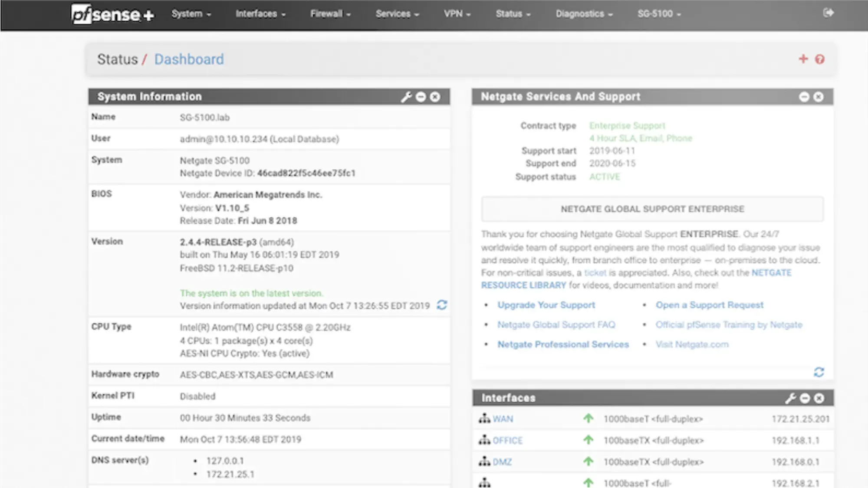Open the System Information widget settings wrench
Image resolution: width=868 pixels, height=488 pixels.
(406, 97)
